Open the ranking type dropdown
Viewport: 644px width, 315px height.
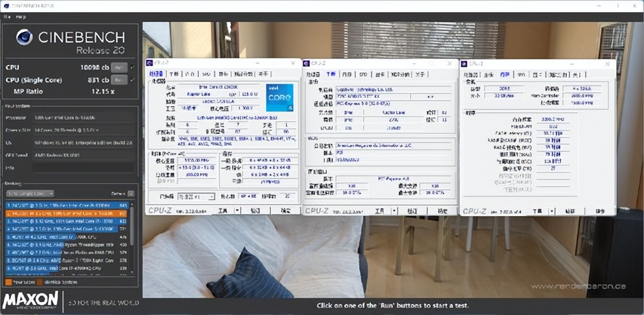[x=30, y=194]
